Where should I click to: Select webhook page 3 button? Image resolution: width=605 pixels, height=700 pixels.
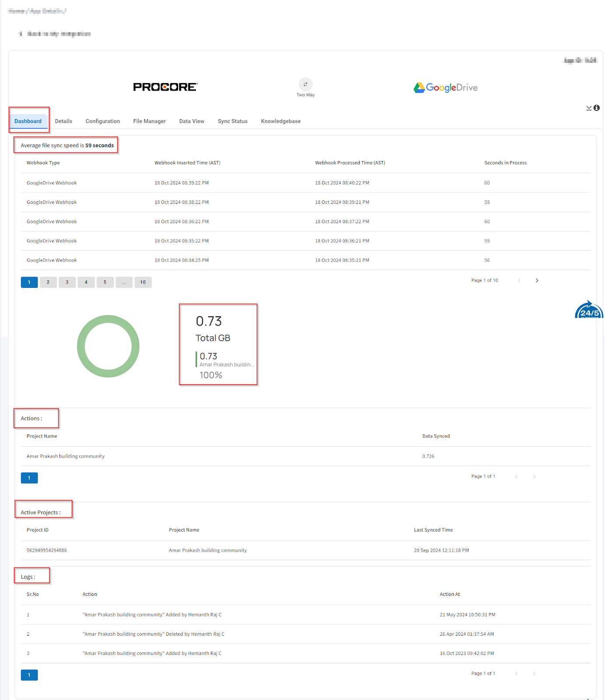pyautogui.click(x=67, y=282)
